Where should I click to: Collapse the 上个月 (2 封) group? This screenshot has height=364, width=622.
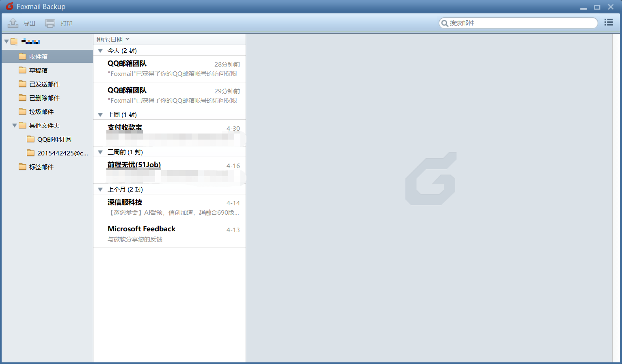[100, 190]
